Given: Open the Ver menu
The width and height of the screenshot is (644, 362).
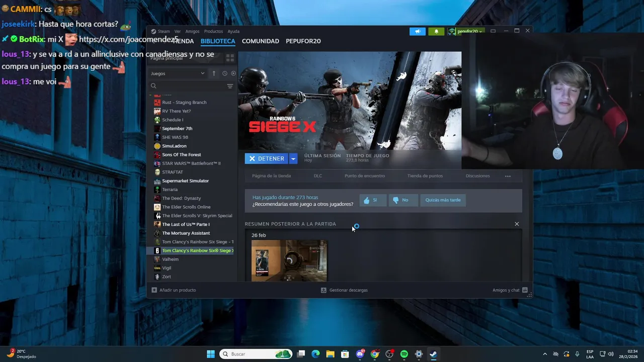Looking at the screenshot, I should click(178, 31).
